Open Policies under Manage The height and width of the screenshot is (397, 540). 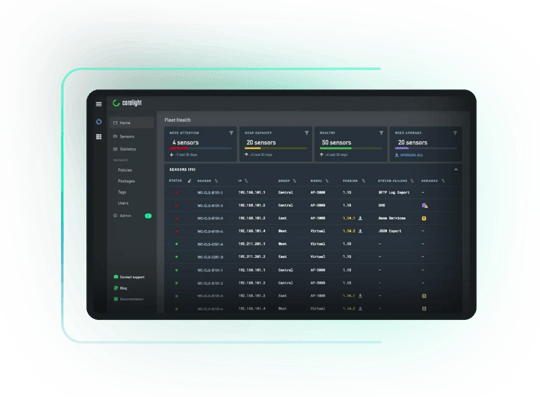click(x=125, y=170)
